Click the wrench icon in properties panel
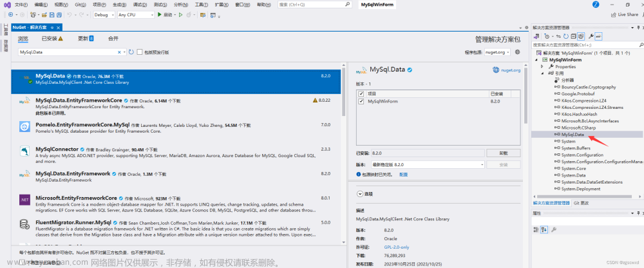This screenshot has width=644, height=268. click(554, 229)
